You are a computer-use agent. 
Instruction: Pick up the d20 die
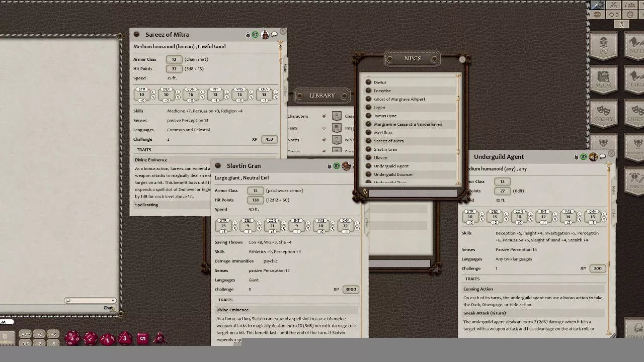tap(72, 338)
